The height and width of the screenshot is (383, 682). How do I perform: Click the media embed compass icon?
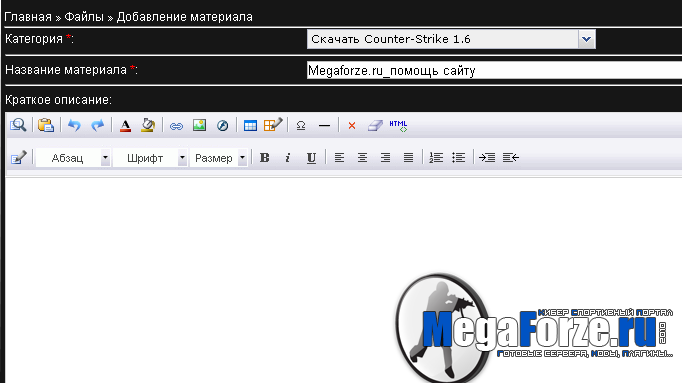222,126
